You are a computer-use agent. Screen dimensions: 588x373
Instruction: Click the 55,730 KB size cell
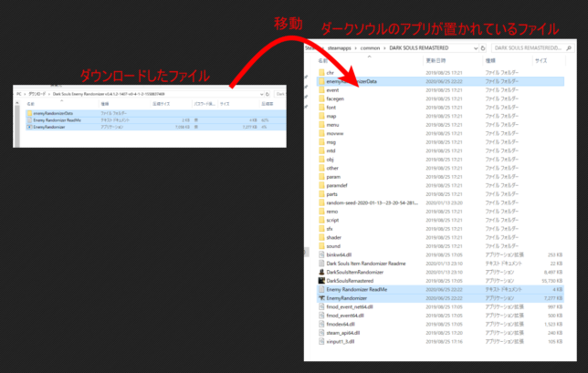pyautogui.click(x=552, y=281)
